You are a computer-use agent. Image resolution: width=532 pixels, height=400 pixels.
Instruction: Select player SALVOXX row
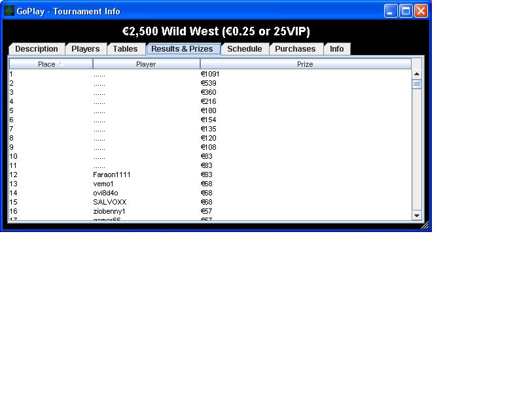coord(210,202)
